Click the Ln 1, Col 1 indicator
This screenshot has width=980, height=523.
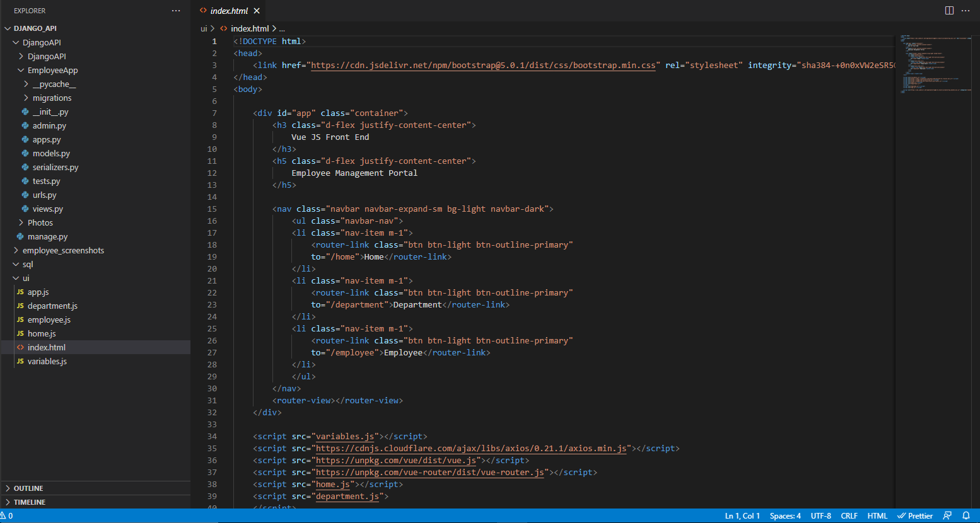742,515
